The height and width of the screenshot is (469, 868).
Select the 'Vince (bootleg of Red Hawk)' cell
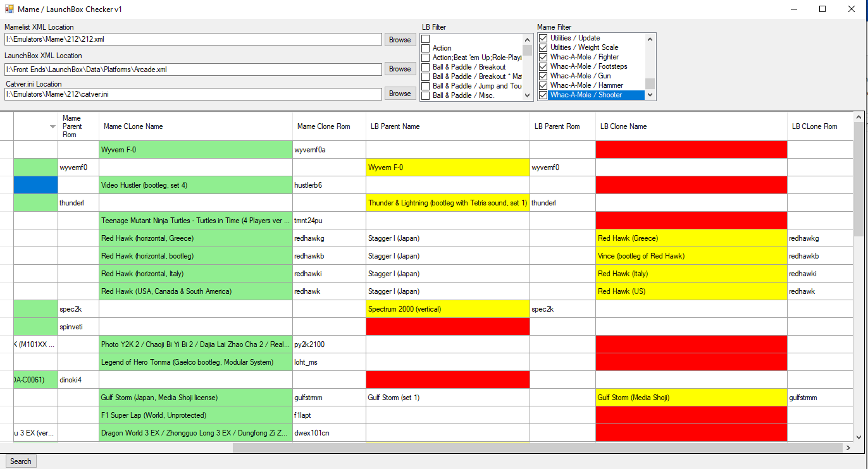pyautogui.click(x=691, y=256)
